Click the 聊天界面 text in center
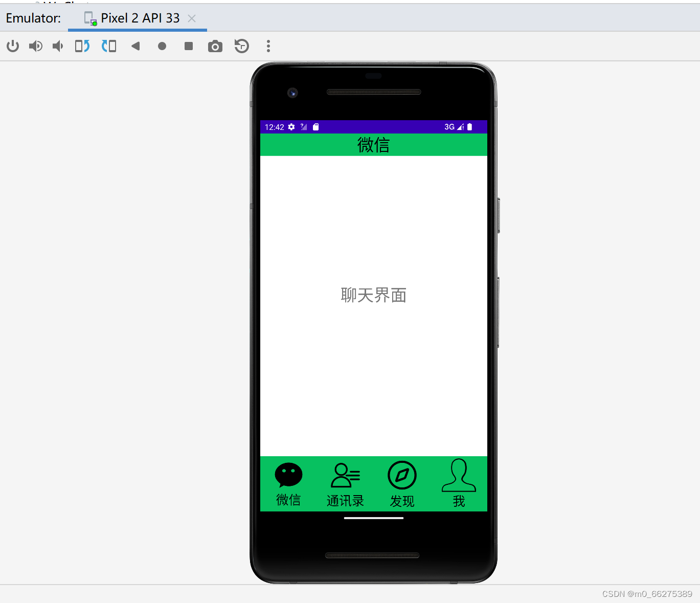The width and height of the screenshot is (700, 603). [x=374, y=295]
